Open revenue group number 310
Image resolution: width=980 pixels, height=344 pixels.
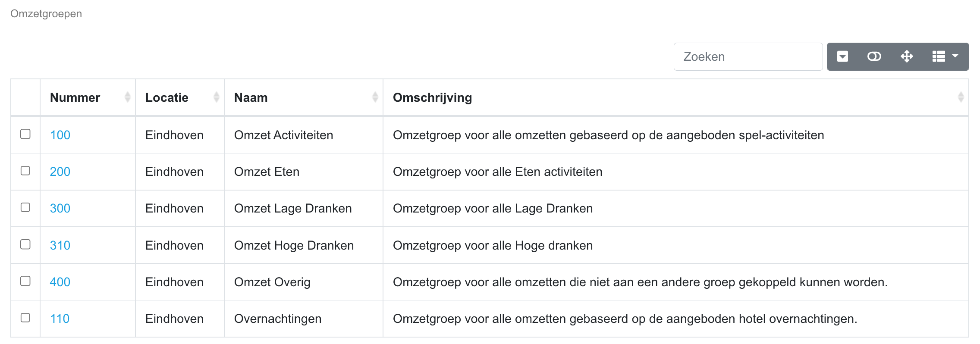(60, 245)
